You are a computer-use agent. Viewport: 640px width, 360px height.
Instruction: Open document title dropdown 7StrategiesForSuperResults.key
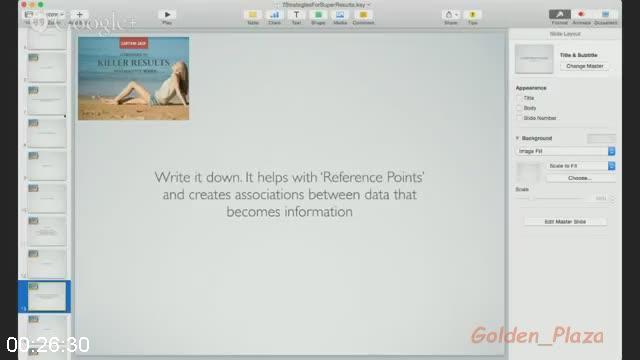pyautogui.click(x=326, y=5)
